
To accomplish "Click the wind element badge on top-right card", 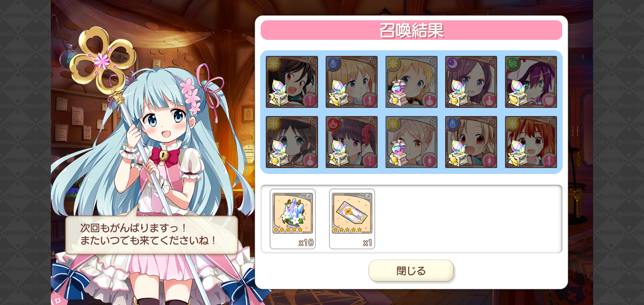I will (x=512, y=64).
